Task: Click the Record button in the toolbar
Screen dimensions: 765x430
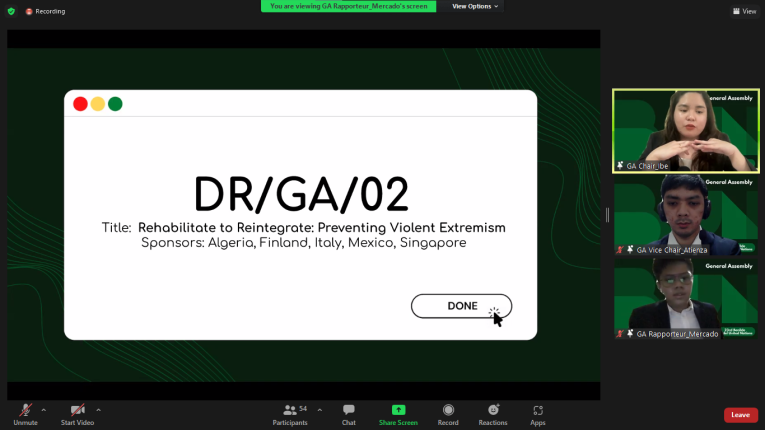Action: click(x=448, y=415)
